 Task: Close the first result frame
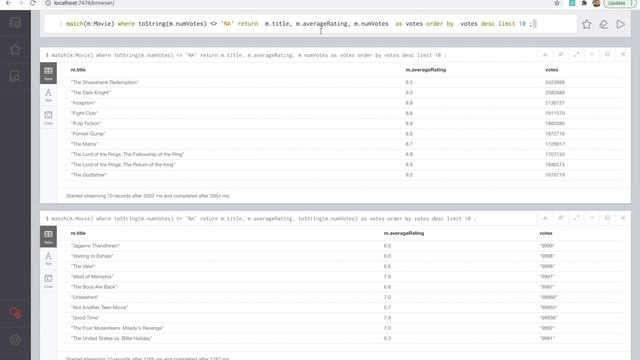623,55
